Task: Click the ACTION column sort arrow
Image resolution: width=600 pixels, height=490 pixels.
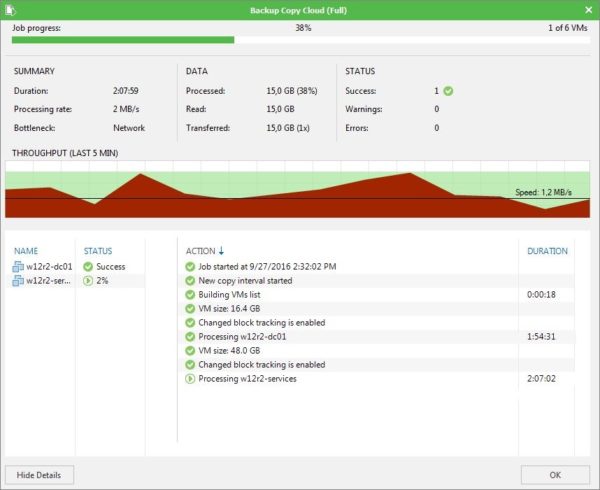Action: point(221,251)
